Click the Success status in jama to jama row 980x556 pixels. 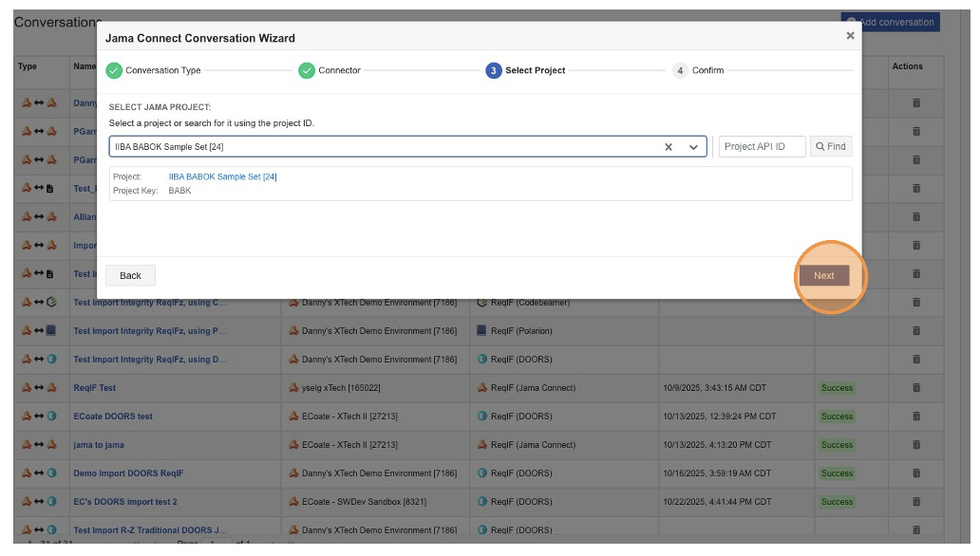pyautogui.click(x=837, y=445)
